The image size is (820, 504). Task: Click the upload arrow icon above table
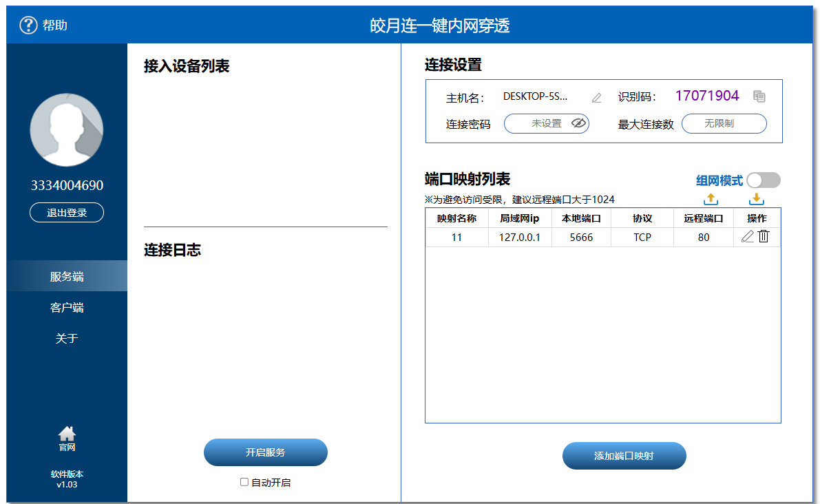point(711,199)
